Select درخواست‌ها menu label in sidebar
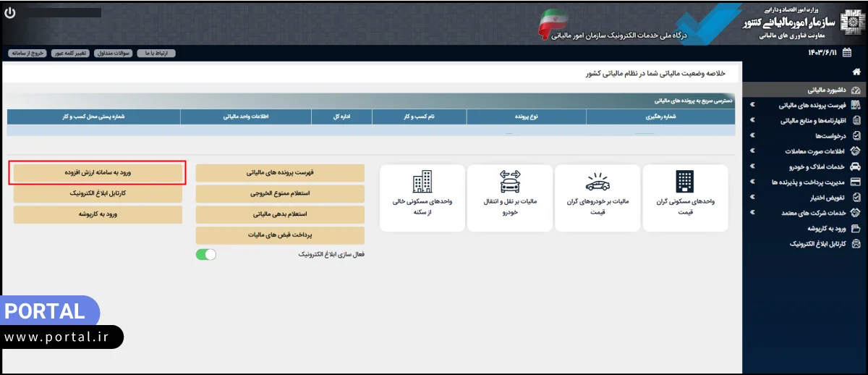868x375 pixels. click(830, 136)
